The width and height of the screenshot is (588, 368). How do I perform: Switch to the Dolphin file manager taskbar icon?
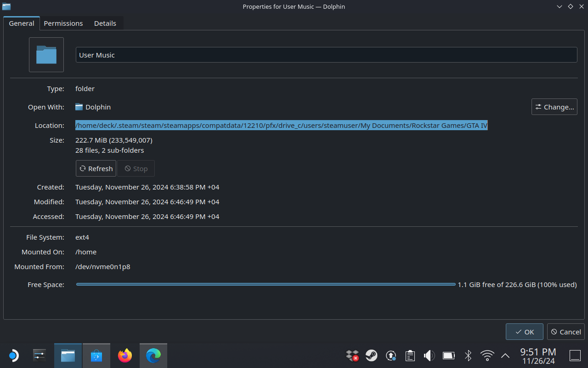coord(68,356)
